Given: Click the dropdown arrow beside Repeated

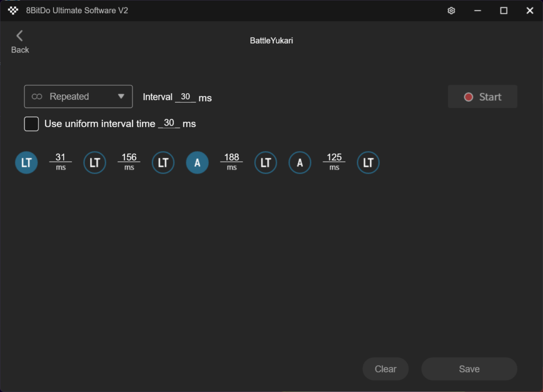Looking at the screenshot, I should [x=121, y=96].
